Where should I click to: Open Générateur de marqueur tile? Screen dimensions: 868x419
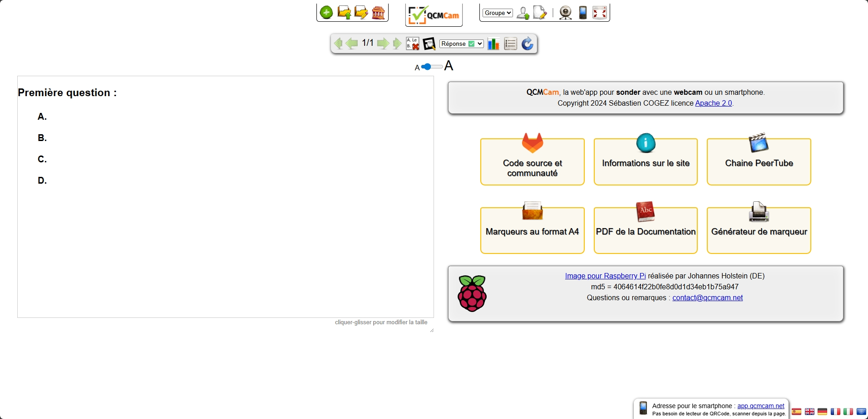[759, 230]
